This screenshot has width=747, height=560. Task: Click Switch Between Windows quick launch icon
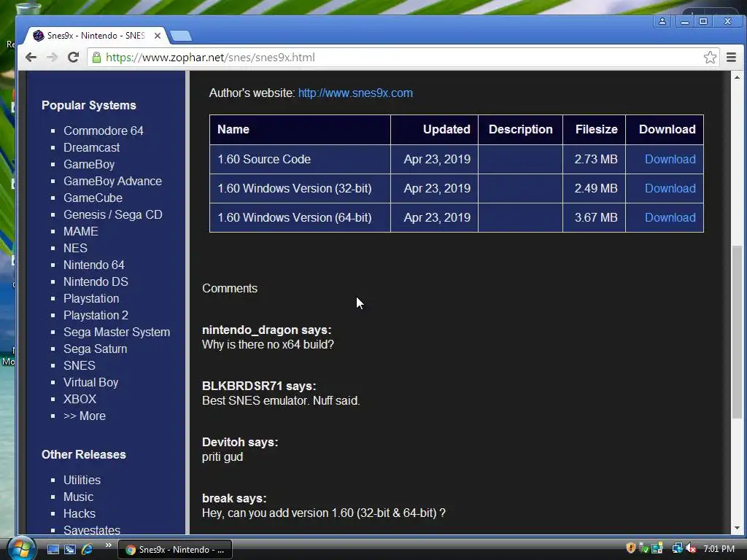point(70,550)
